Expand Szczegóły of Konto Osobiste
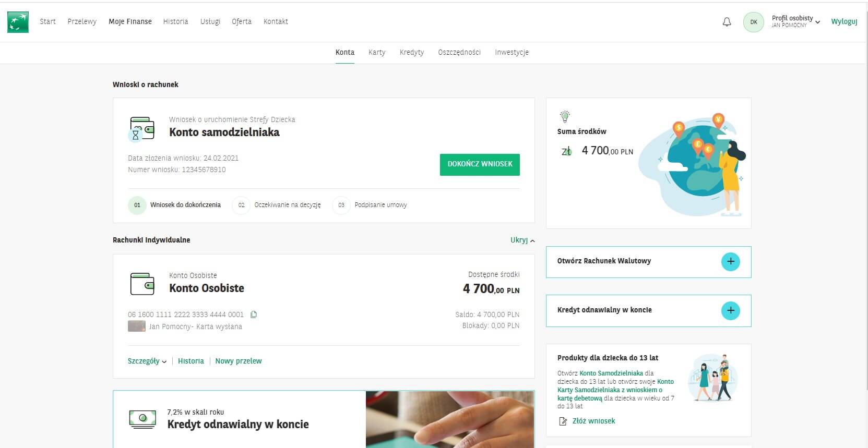Screen dimensions: 868x448 (x=147, y=361)
